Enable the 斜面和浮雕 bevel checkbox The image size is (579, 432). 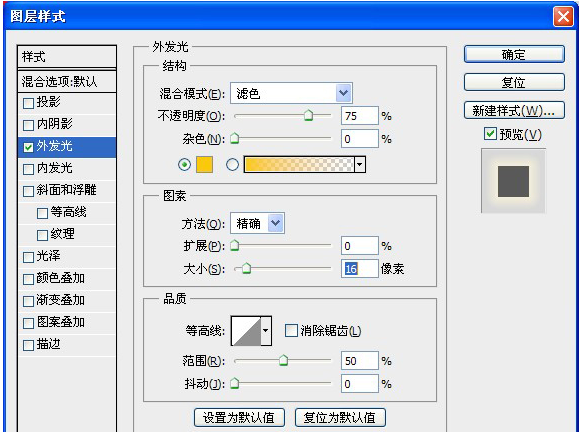pos(28,191)
